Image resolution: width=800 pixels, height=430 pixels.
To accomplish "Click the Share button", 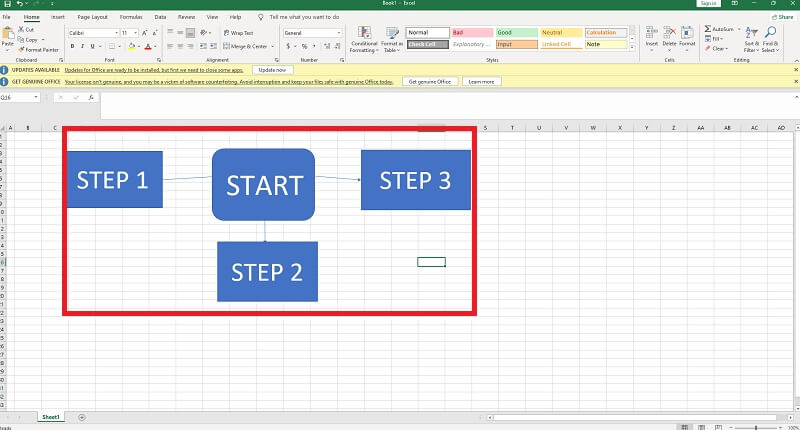I will coord(783,17).
